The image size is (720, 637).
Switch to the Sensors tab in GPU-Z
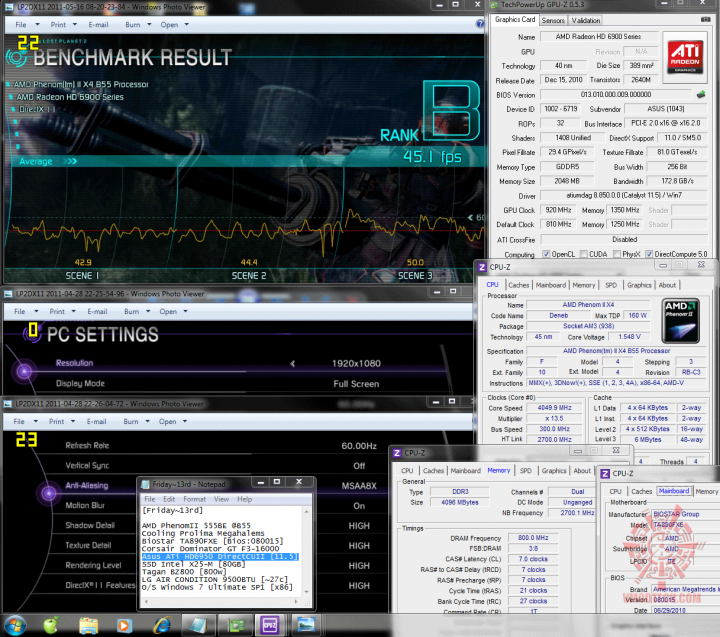click(553, 20)
